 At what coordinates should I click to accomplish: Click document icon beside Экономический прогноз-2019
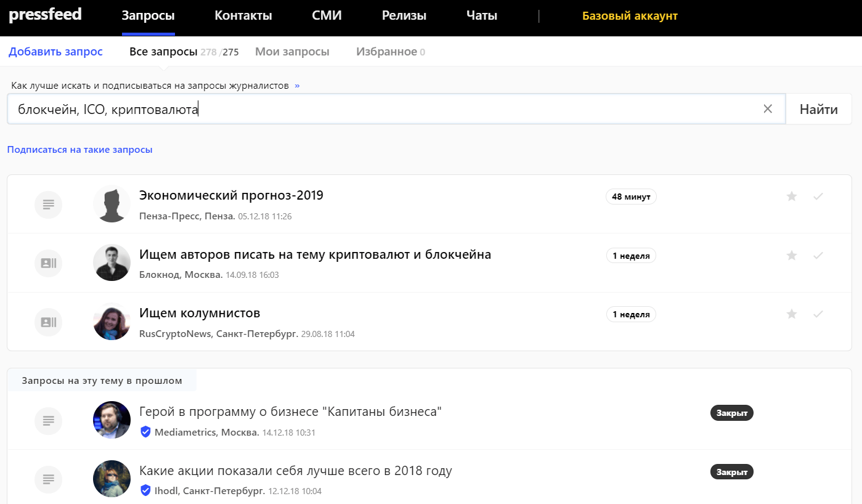(x=49, y=204)
